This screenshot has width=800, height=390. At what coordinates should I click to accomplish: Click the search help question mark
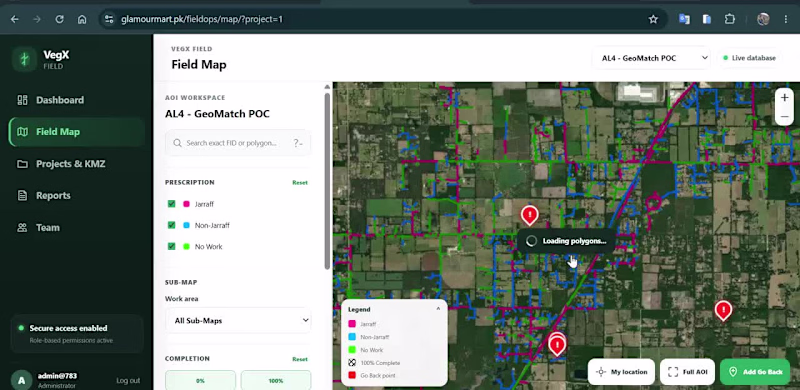tap(298, 143)
